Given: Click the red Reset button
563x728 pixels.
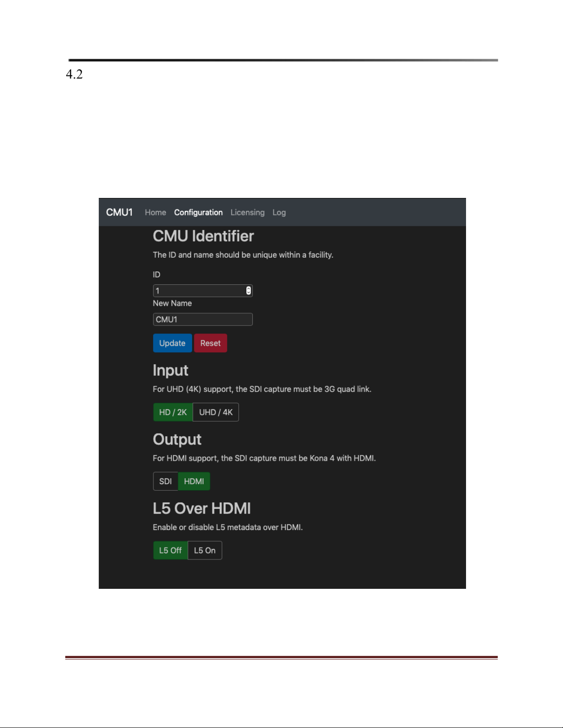Looking at the screenshot, I should [x=210, y=343].
